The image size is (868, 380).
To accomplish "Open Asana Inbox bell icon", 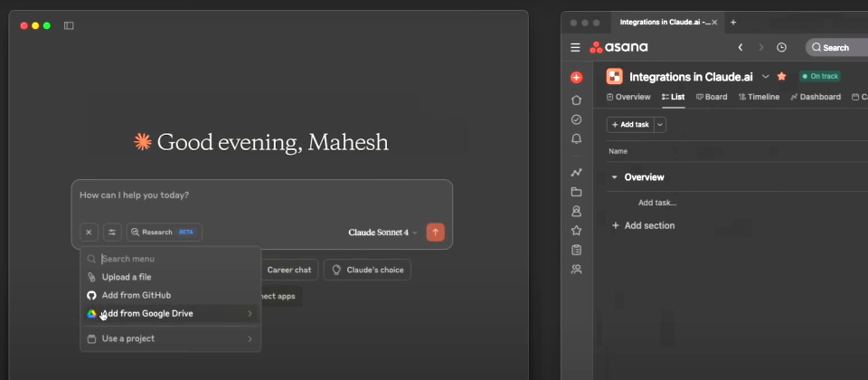I will coord(576,139).
